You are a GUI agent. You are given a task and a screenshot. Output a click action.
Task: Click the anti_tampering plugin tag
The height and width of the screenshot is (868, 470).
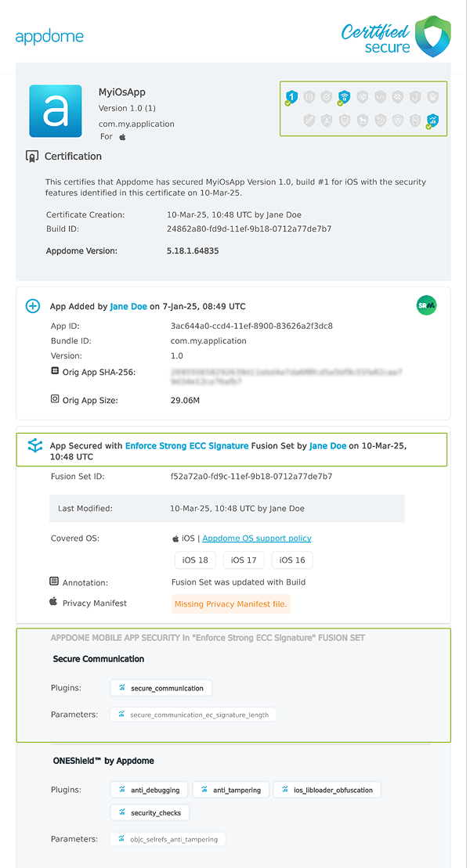click(231, 790)
